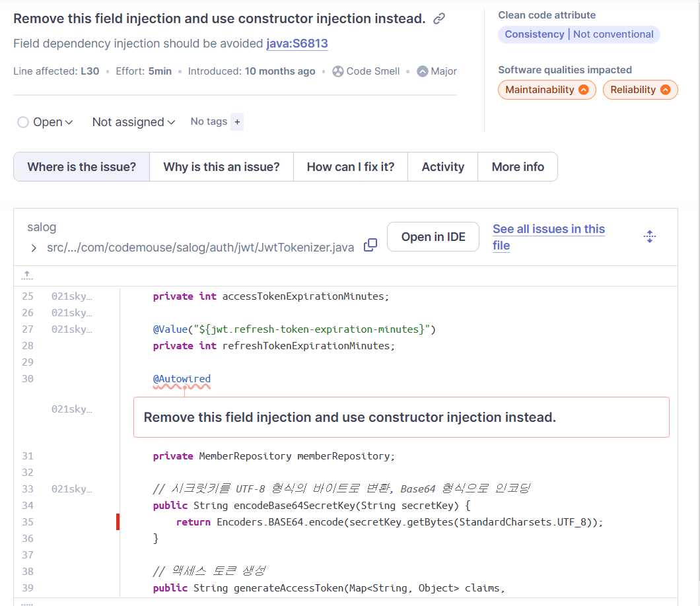This screenshot has width=700, height=606.
Task: Copy file path to clipboard icon
Action: 370,245
